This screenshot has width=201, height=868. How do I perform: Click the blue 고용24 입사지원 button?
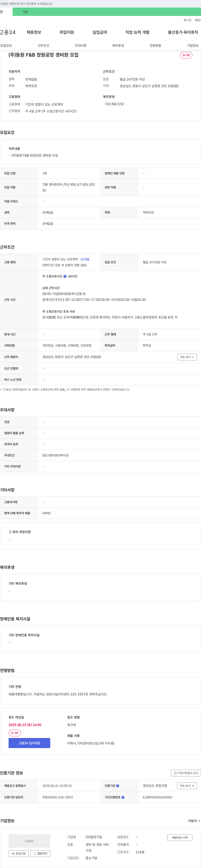pos(29,743)
